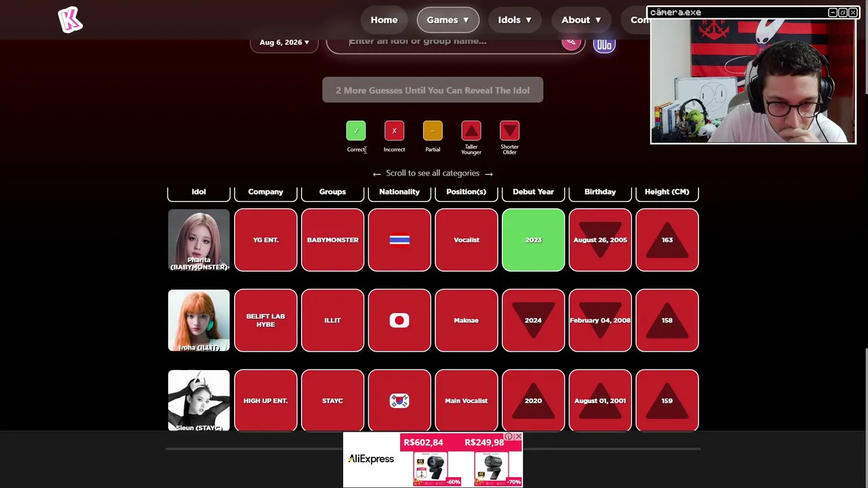Click the BELIFT LAB HYBE company cell
Image resolution: width=868 pixels, height=488 pixels.
tap(266, 321)
